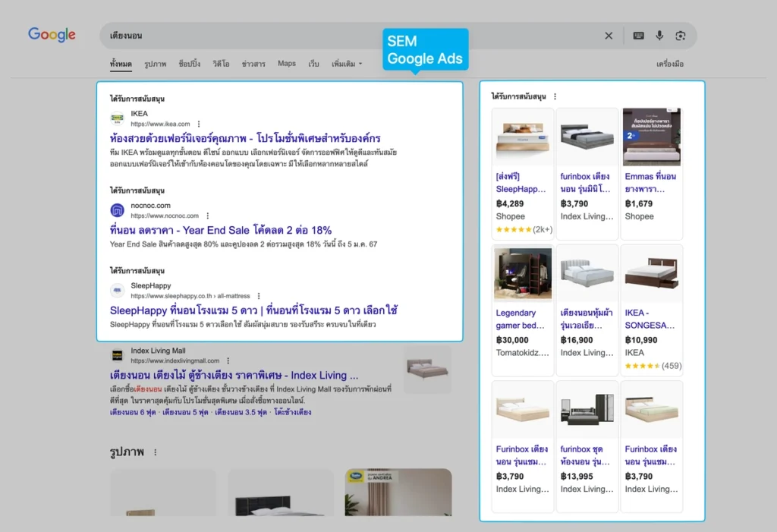Open three-dot menu next to รูปภาพ heading

pyautogui.click(x=155, y=452)
